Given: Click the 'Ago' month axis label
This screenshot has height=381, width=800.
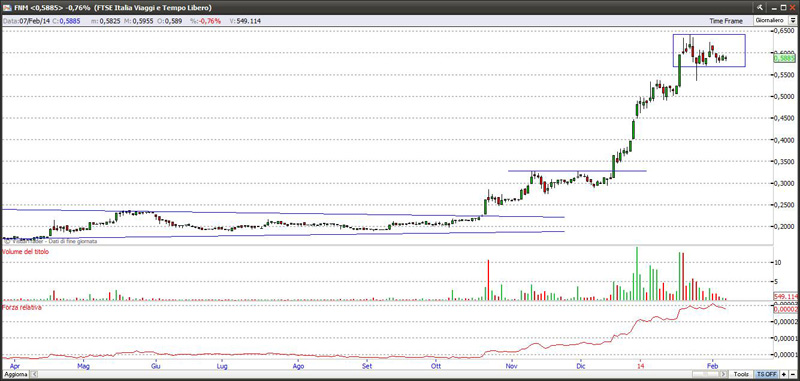Looking at the screenshot, I should pos(299,366).
